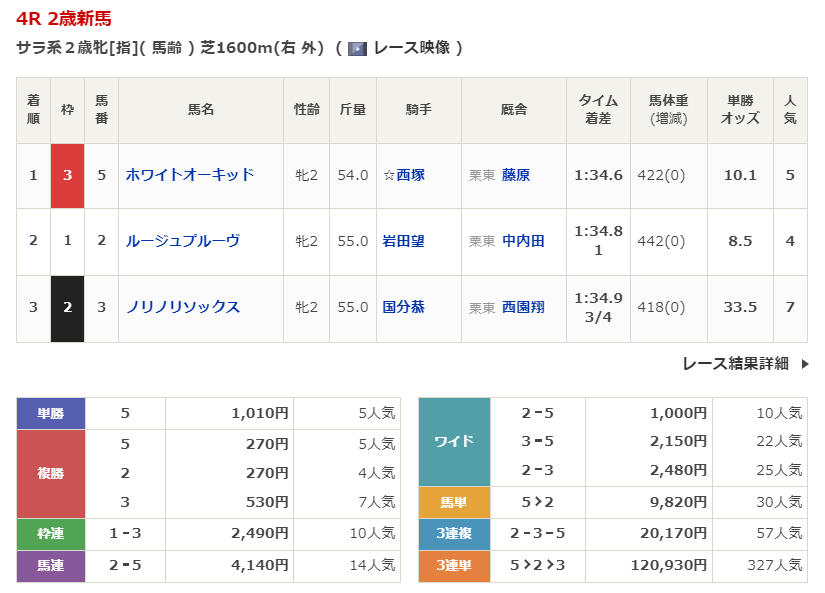This screenshot has width=825, height=593.
Task: Select the 単勝 payout label
Action: click(x=51, y=413)
